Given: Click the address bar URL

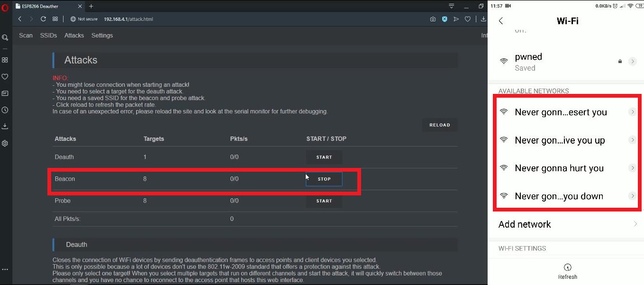Looking at the screenshot, I should pyautogui.click(x=128, y=19).
